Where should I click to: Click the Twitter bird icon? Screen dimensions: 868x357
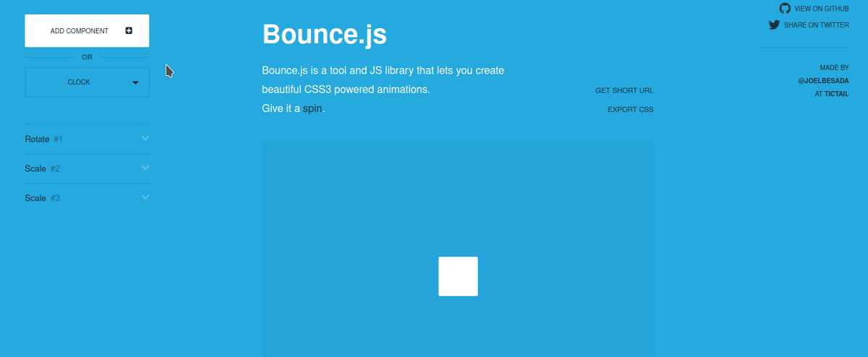[x=774, y=25]
